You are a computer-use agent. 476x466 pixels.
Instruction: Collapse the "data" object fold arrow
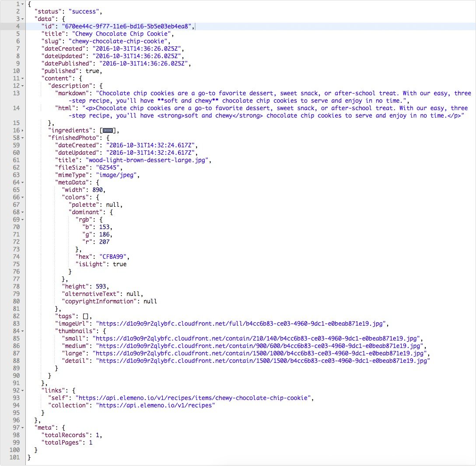[x=22, y=19]
